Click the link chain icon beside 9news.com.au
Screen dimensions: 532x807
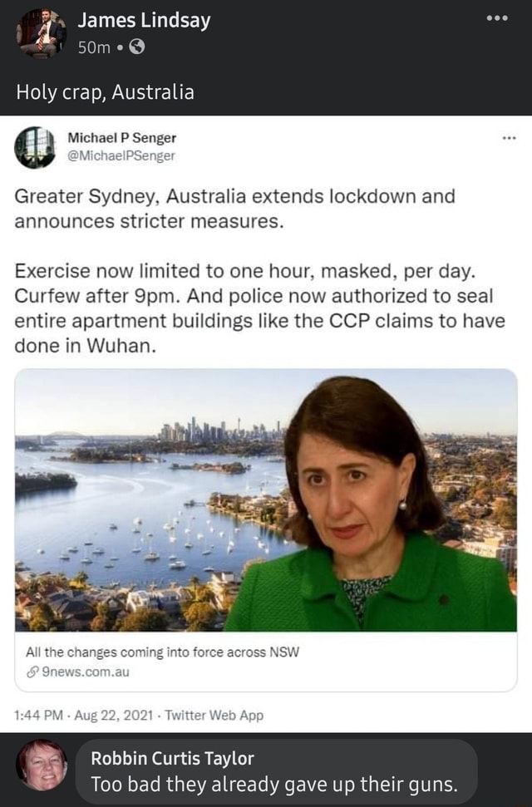[x=32, y=672]
